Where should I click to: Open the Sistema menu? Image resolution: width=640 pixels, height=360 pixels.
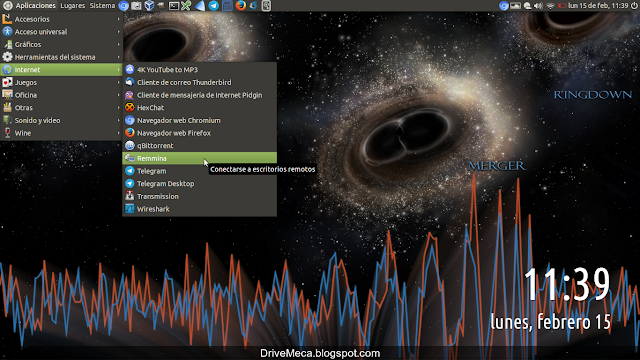click(102, 6)
